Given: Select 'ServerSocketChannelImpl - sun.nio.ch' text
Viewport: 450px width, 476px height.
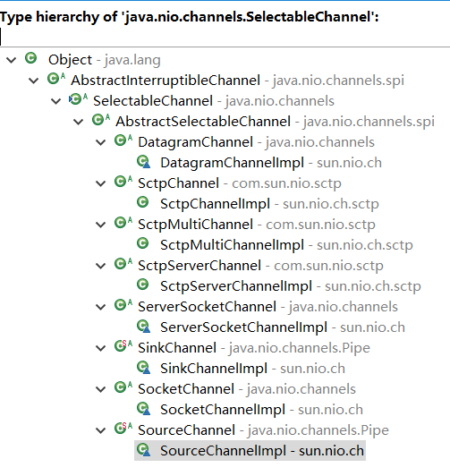Looking at the screenshot, I should tap(283, 327).
